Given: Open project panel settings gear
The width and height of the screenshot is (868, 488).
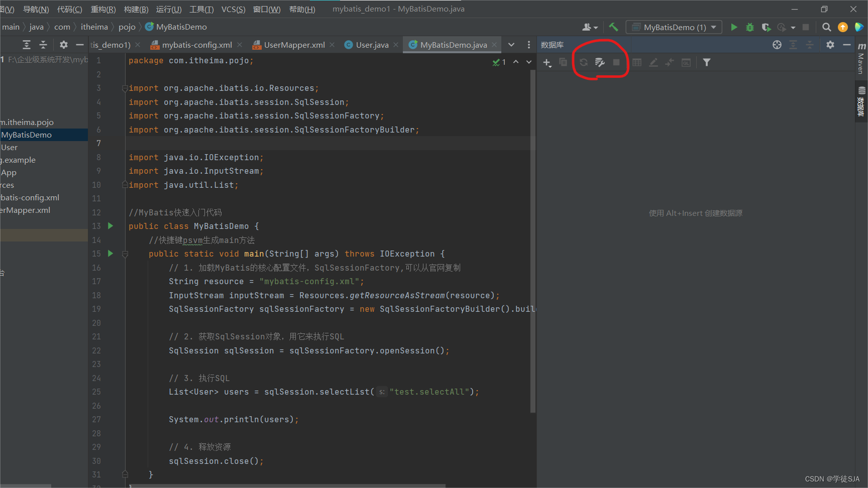Looking at the screenshot, I should point(63,45).
